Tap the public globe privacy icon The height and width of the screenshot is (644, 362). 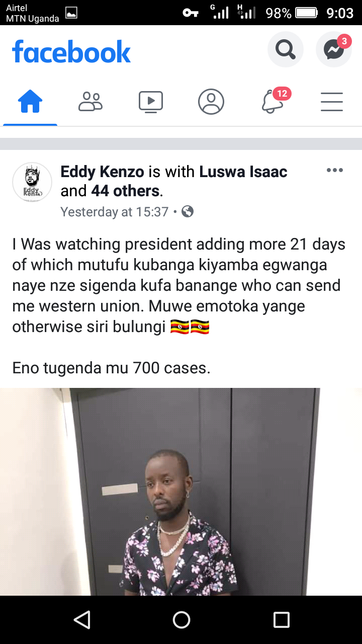(188, 212)
